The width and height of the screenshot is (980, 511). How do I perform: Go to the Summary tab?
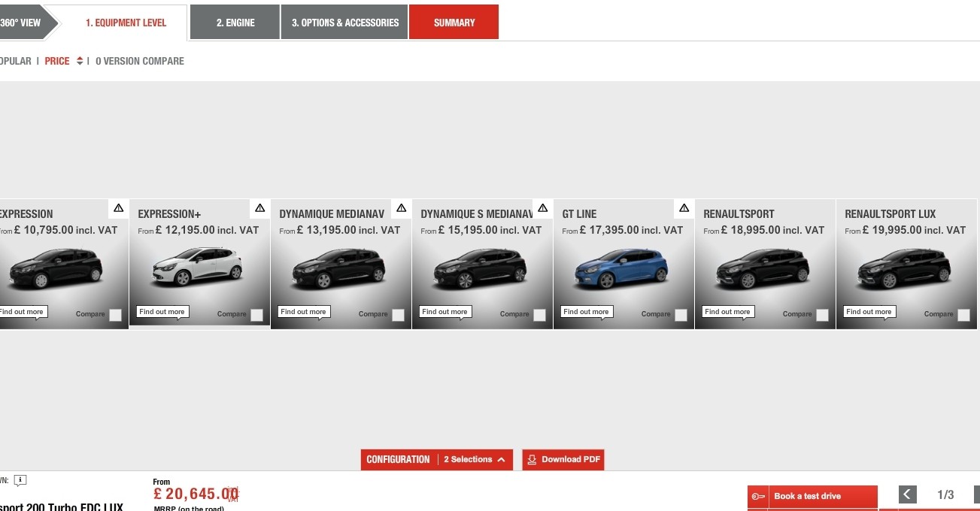(454, 23)
